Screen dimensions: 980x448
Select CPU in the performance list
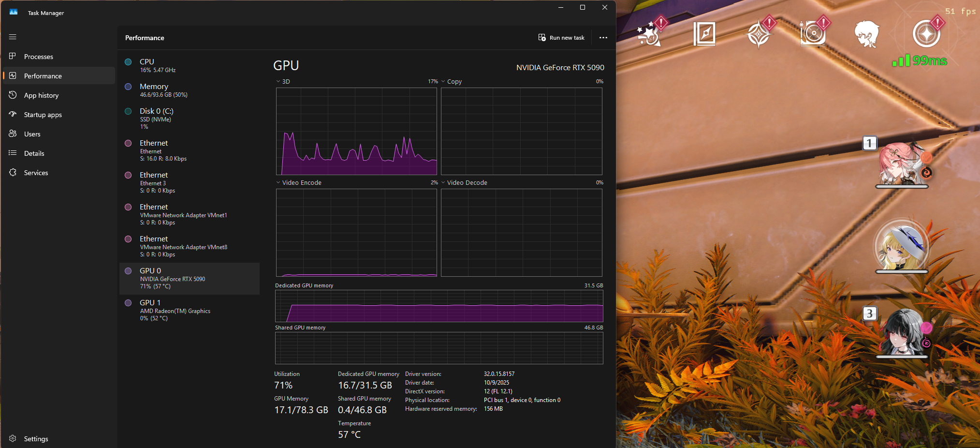tap(190, 65)
